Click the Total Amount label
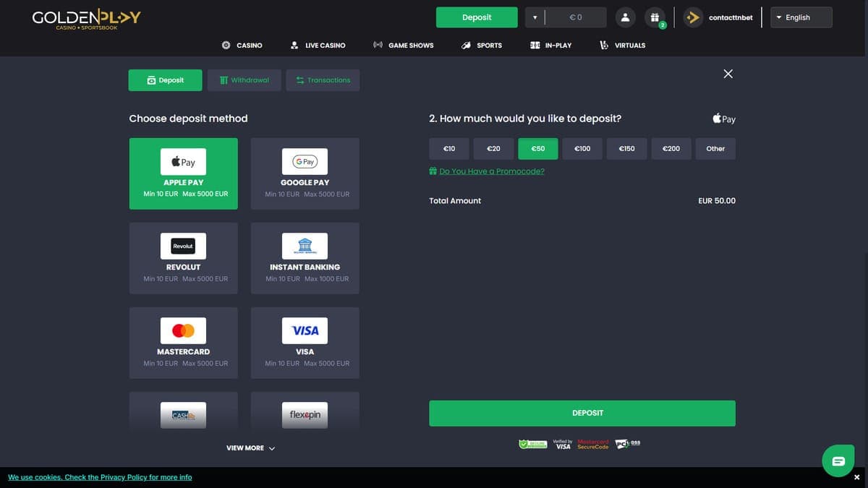This screenshot has width=868, height=488. tap(455, 201)
